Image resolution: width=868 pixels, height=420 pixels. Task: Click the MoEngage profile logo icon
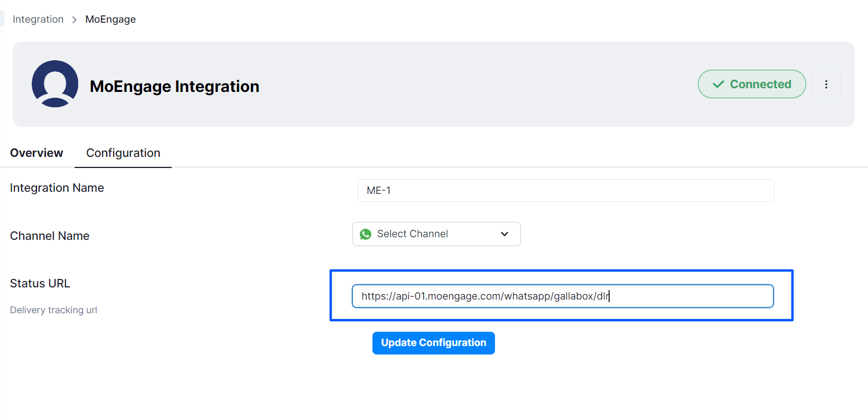(55, 84)
